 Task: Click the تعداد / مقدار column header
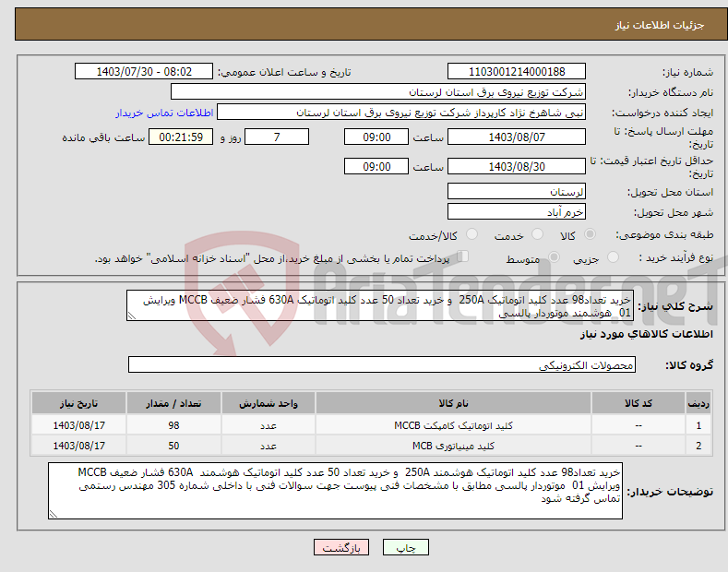point(173,403)
